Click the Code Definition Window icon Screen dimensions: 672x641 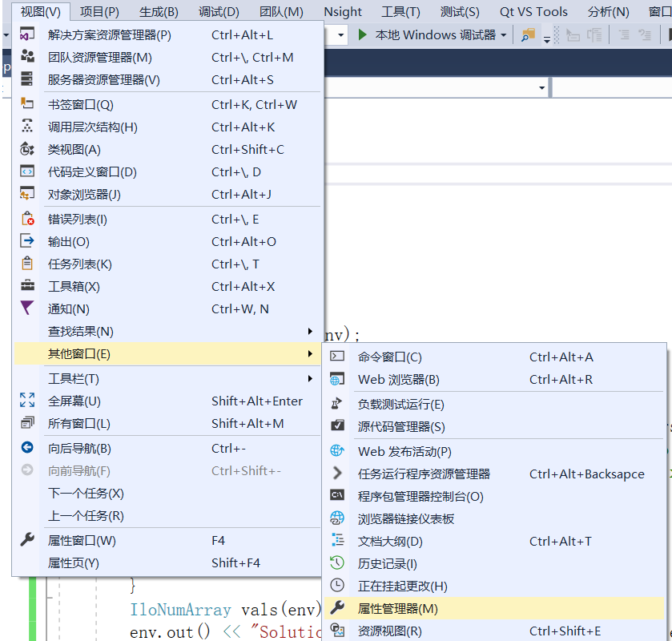pos(27,171)
